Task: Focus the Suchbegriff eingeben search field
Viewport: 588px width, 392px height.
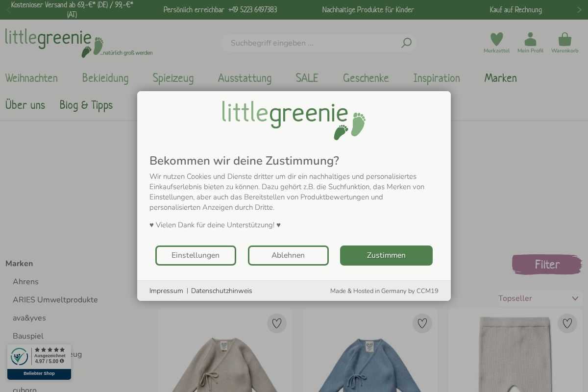Action: [314, 43]
